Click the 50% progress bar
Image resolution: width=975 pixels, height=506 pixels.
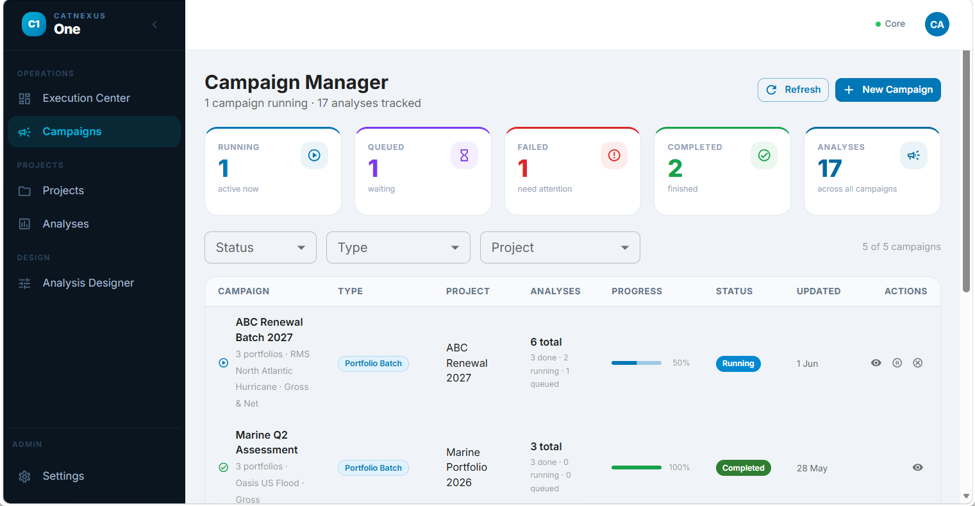click(x=636, y=363)
